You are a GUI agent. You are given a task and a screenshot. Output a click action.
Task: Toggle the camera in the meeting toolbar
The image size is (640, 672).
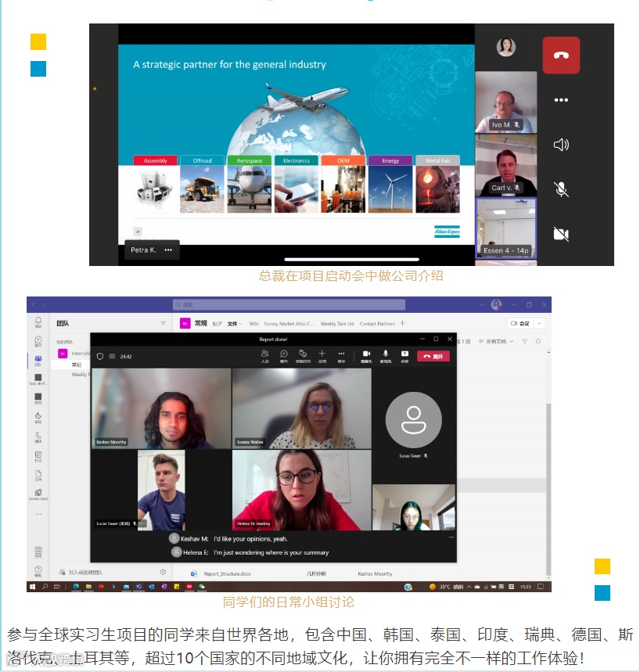coord(366,356)
